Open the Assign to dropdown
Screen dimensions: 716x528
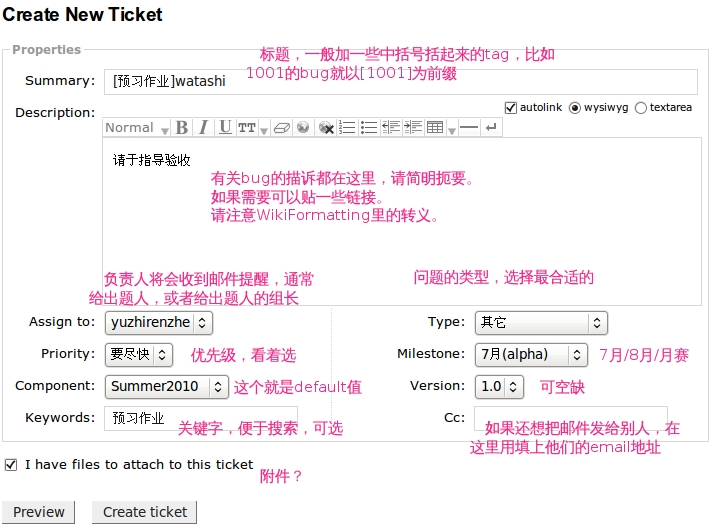[158, 322]
